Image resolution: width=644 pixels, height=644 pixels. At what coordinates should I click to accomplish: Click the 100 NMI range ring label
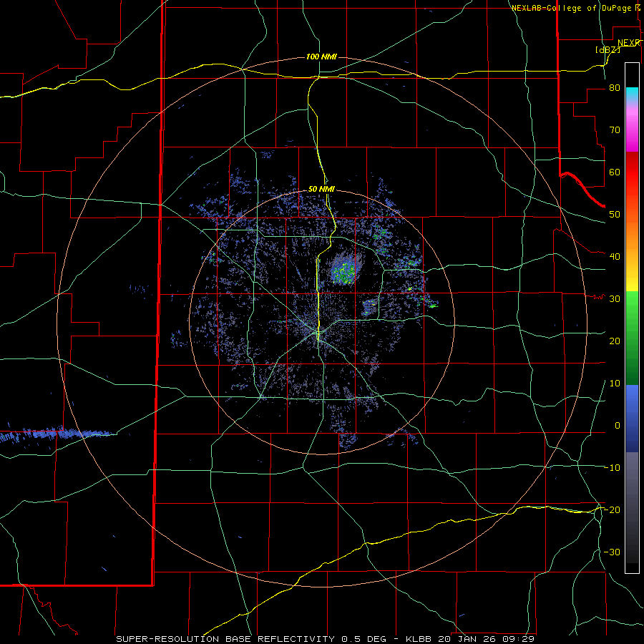(x=321, y=57)
